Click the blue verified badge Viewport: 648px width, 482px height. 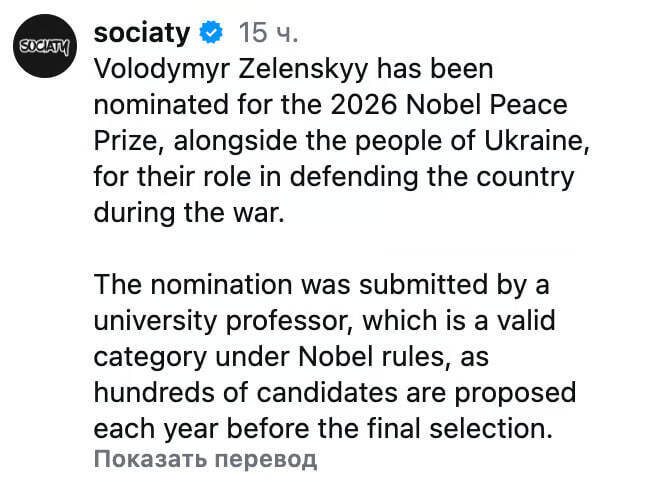(211, 33)
